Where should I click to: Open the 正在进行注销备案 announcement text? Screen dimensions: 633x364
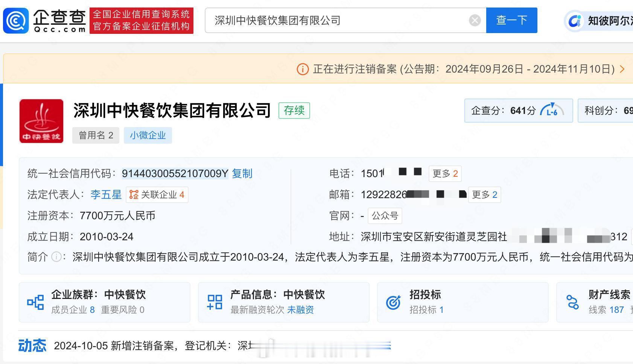(464, 69)
